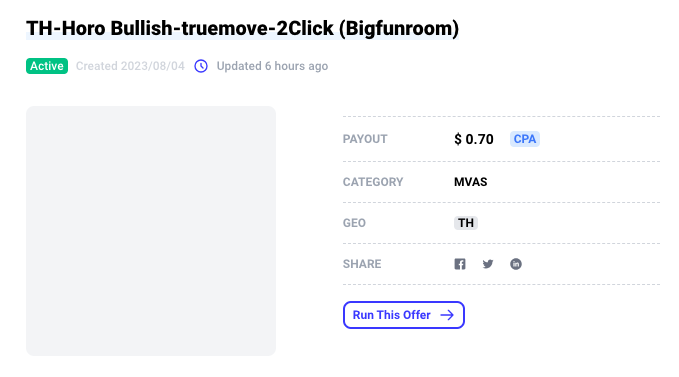
Task: Share the offer on Facebook
Action: pos(460,264)
